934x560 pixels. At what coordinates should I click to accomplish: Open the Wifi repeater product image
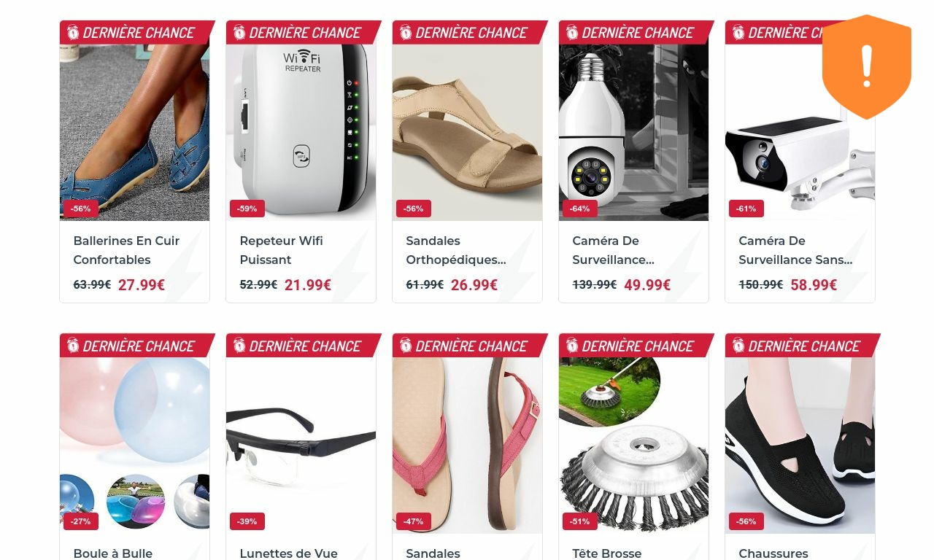click(x=301, y=132)
